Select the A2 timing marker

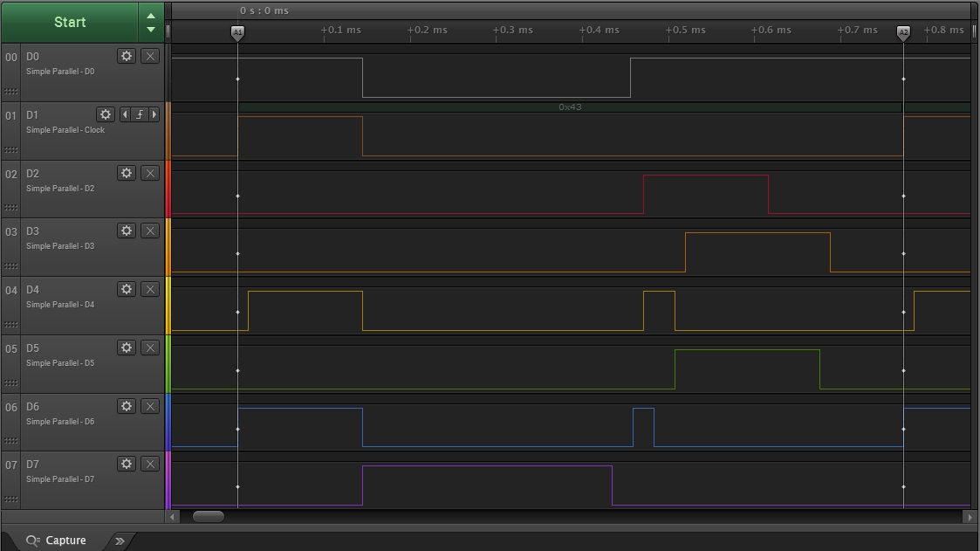tap(903, 32)
